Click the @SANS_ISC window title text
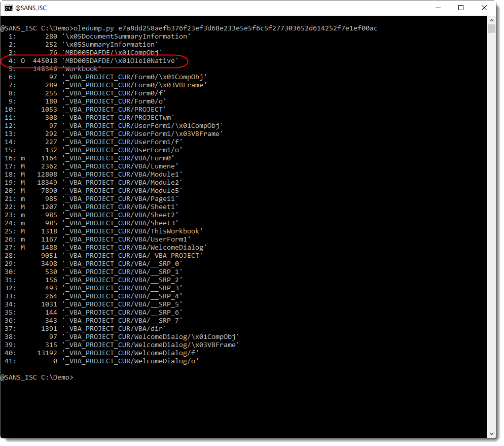The height and width of the screenshot is (446, 504). [x=31, y=8]
